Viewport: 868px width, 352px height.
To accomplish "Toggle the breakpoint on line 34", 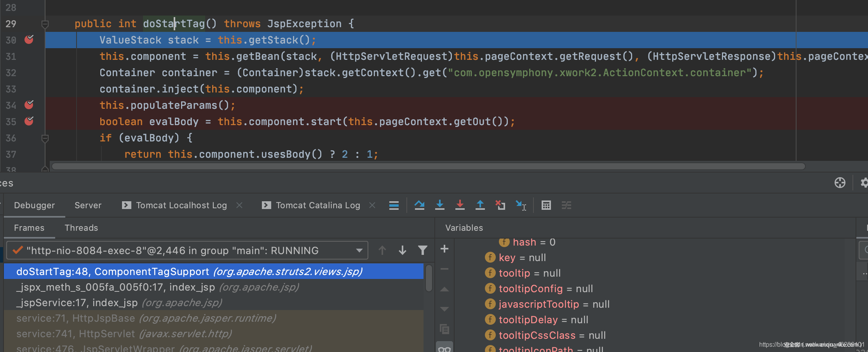I will point(29,105).
